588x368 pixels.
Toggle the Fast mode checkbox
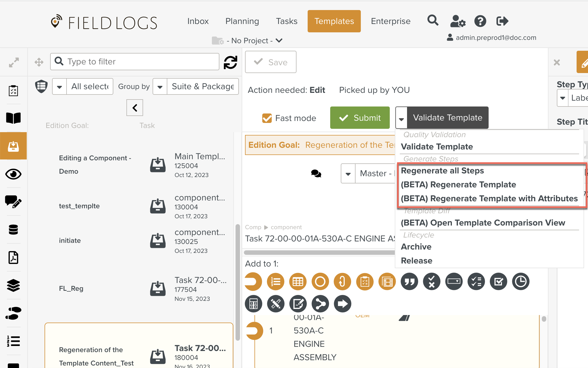point(267,118)
